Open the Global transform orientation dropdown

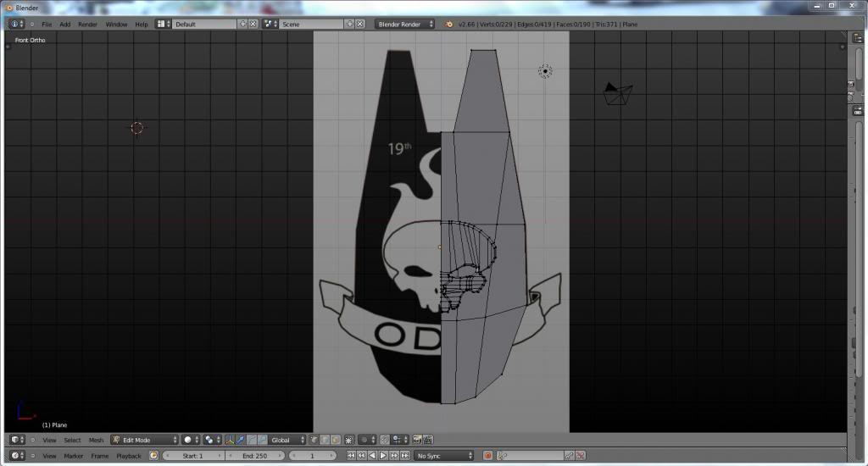click(x=287, y=440)
